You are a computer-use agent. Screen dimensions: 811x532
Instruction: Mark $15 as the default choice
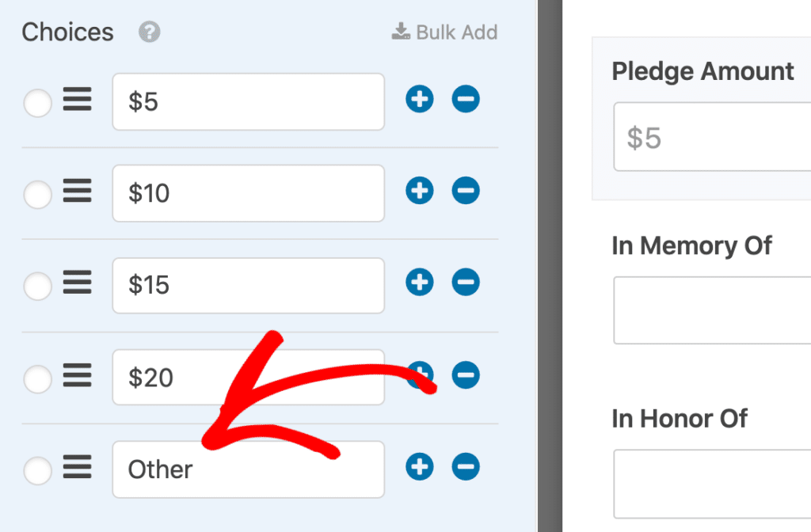(x=37, y=287)
